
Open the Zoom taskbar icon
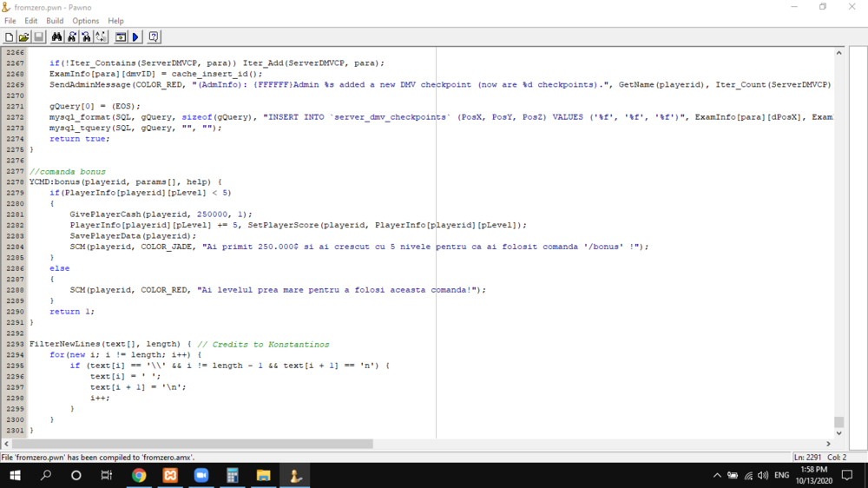[x=201, y=475]
